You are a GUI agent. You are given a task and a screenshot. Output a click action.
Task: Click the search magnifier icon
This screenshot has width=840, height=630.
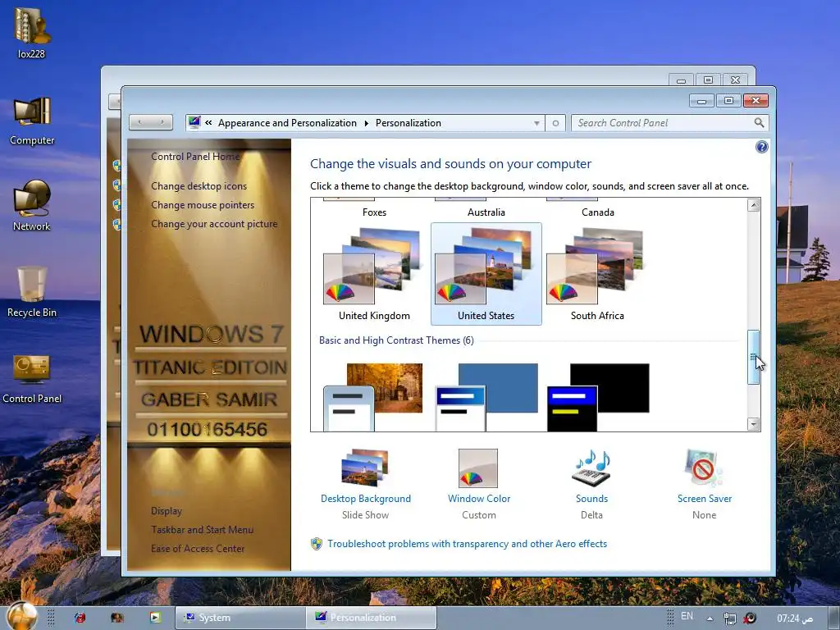click(759, 123)
